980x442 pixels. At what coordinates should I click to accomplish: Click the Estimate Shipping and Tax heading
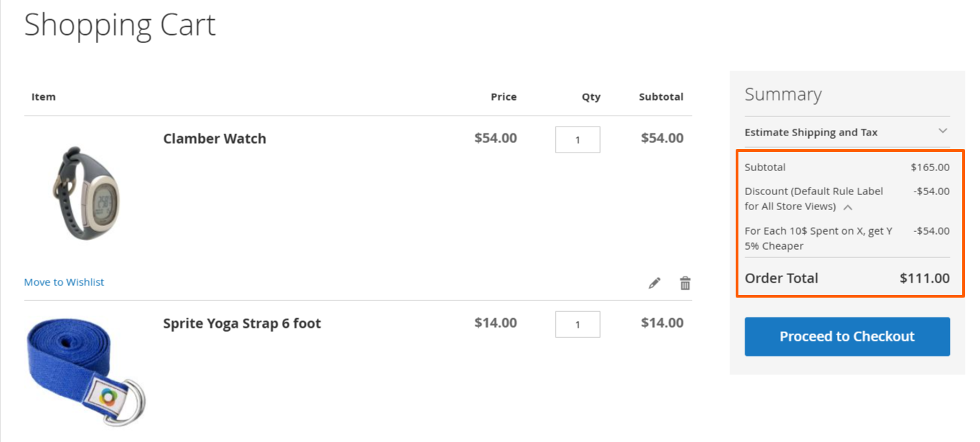click(811, 132)
